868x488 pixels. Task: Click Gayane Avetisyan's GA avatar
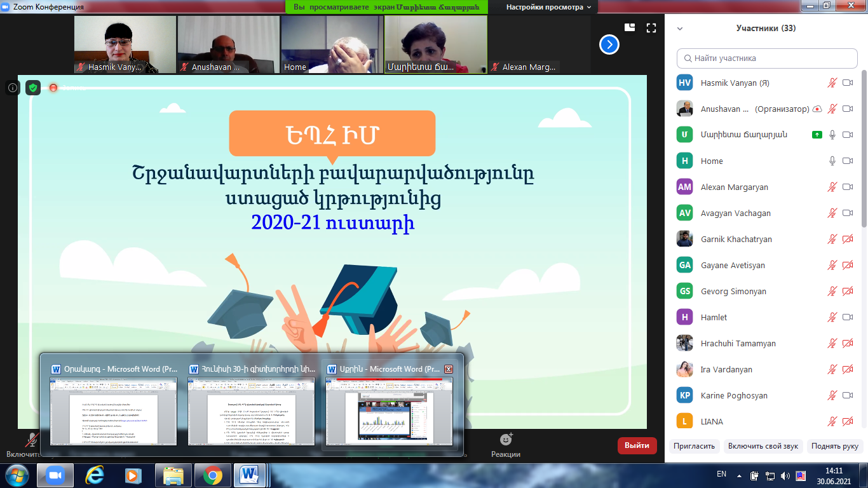(684, 265)
